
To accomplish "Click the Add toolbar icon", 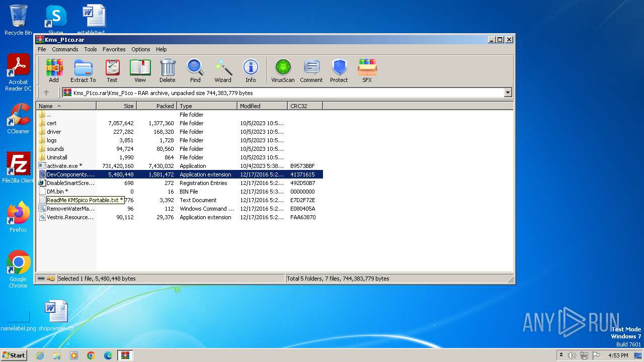I will (x=54, y=70).
